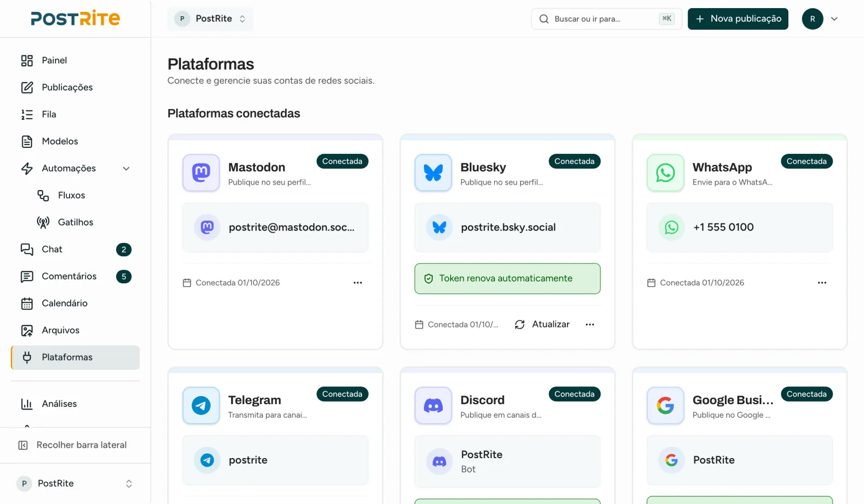Click the Plataformas plug icon
Viewport: 864px width, 504px height.
[x=27, y=357]
